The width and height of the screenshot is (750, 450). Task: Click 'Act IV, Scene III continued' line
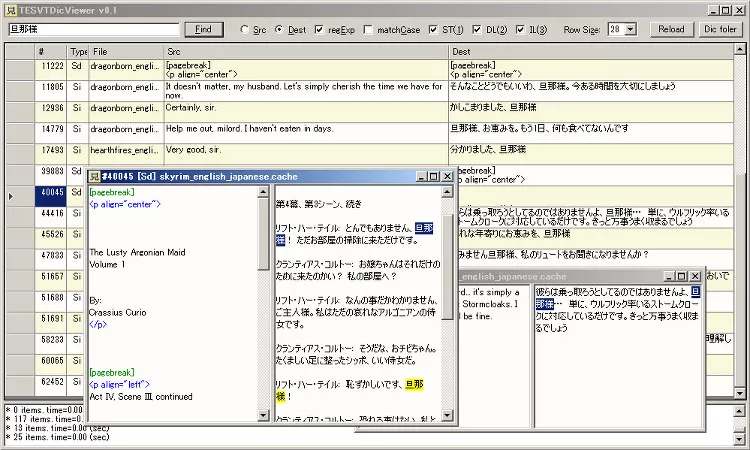141,397
